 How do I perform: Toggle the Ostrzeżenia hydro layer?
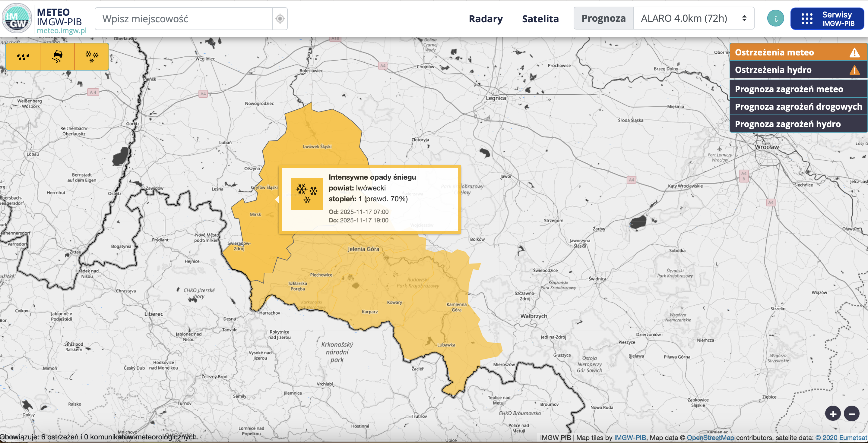(797, 70)
